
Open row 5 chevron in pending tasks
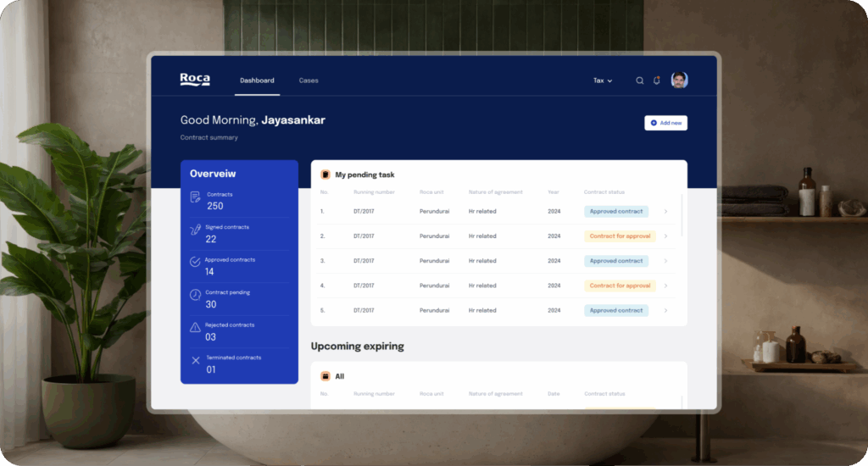(x=666, y=310)
